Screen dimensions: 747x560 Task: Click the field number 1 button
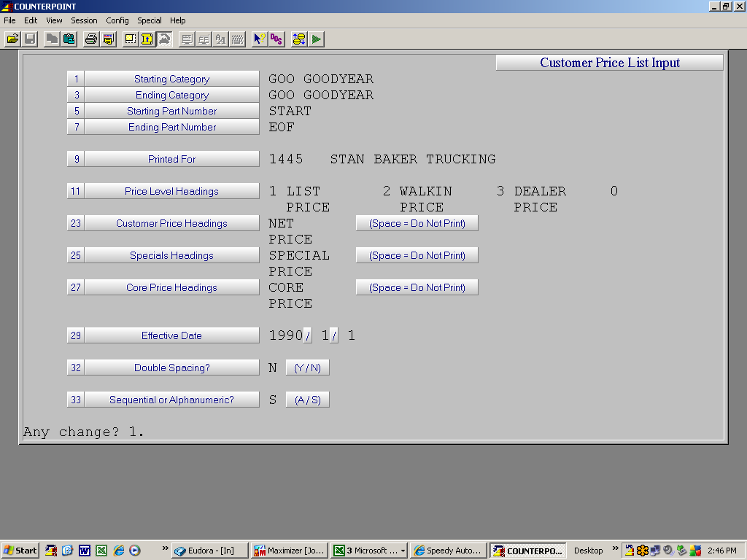point(76,79)
